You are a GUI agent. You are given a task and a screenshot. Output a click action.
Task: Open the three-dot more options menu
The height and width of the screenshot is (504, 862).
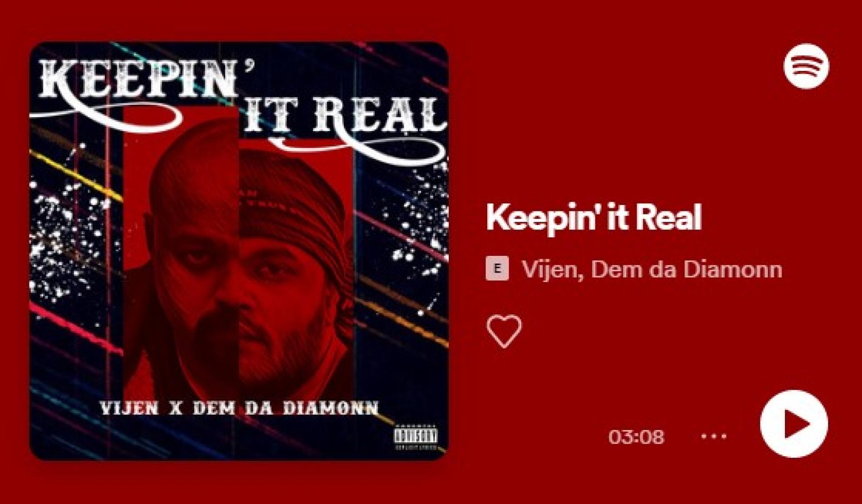coord(714,436)
